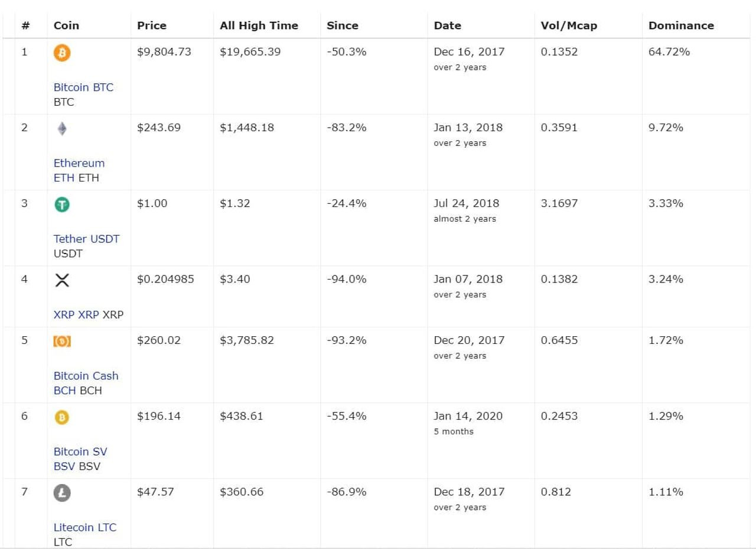
Task: Sort by Vol/Mcap column header
Action: click(x=569, y=25)
